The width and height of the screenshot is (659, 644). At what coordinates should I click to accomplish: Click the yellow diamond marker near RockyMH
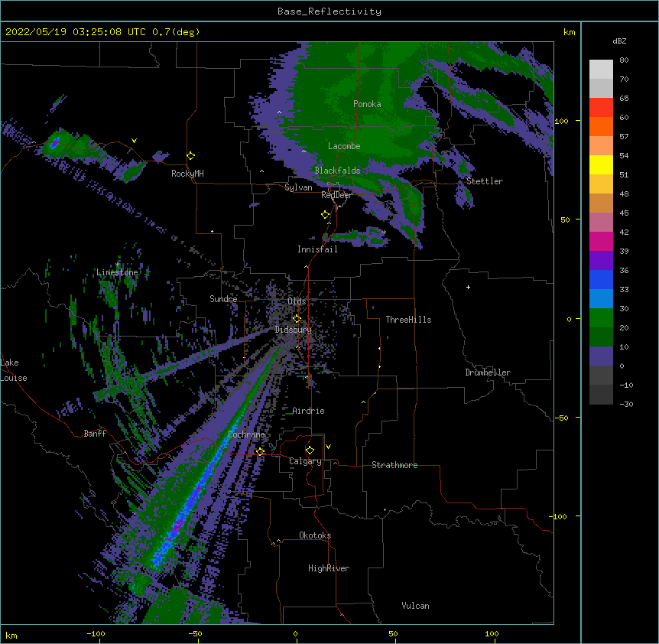(x=191, y=156)
